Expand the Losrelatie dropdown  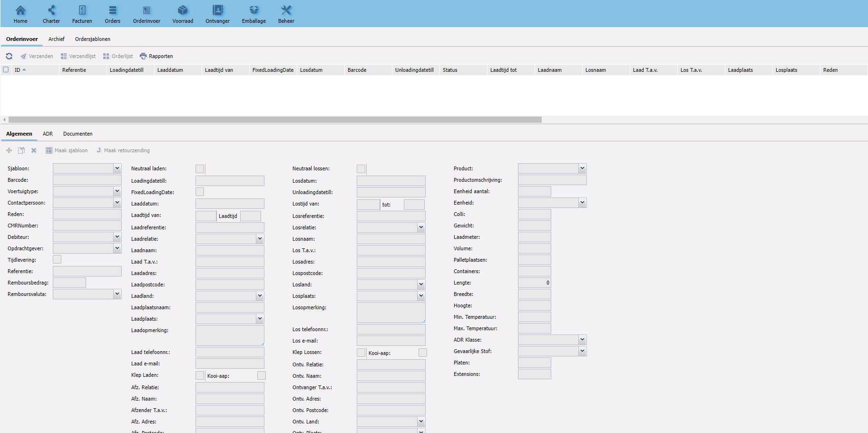pyautogui.click(x=421, y=227)
